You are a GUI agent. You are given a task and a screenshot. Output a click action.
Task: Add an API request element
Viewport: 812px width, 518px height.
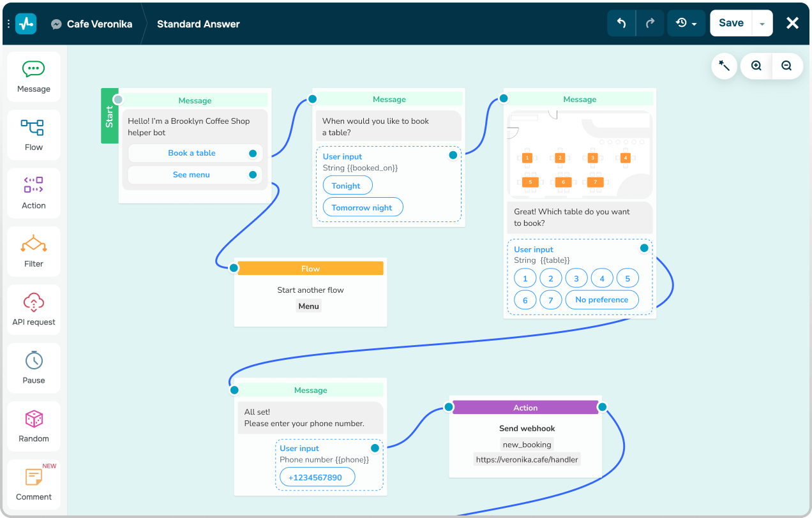point(34,309)
